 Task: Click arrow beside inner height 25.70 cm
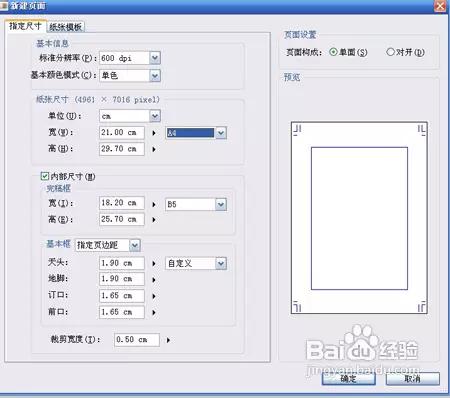(x=154, y=220)
